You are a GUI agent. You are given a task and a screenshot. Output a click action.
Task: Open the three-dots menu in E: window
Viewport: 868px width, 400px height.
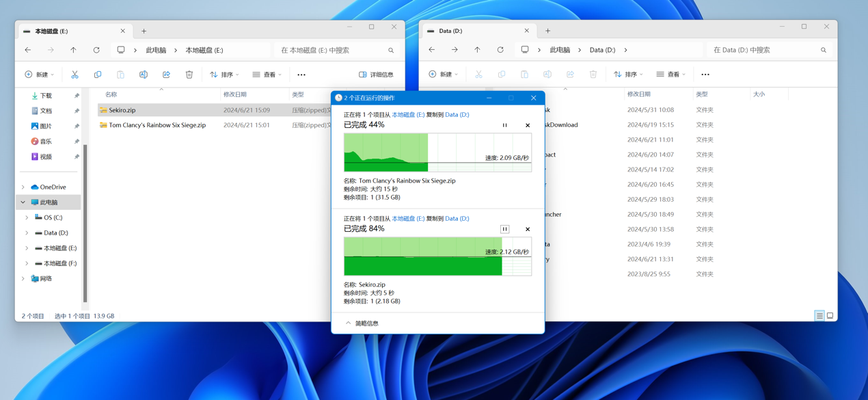click(x=301, y=75)
